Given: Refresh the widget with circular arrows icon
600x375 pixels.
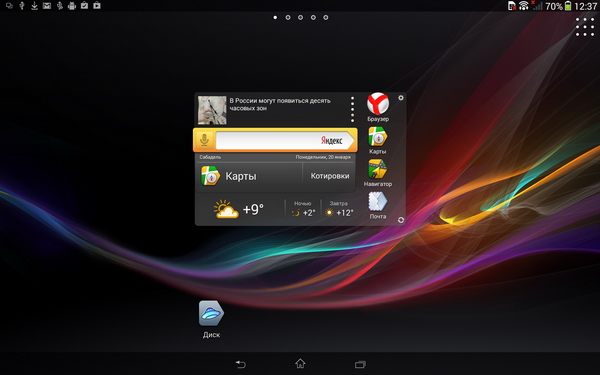Looking at the screenshot, I should (401, 220).
